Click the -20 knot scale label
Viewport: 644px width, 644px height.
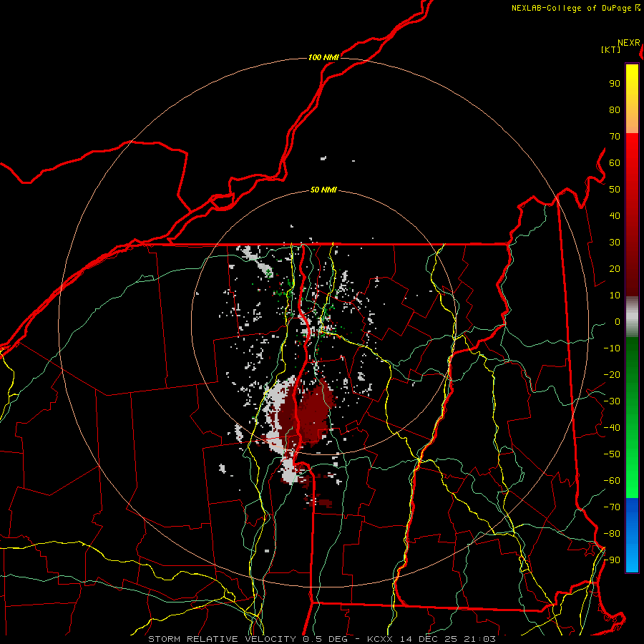612,374
